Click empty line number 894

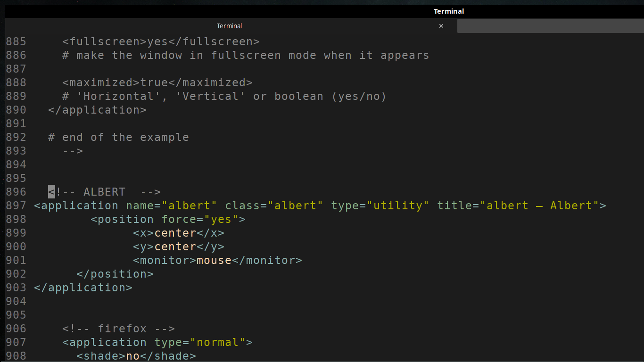[16, 165]
